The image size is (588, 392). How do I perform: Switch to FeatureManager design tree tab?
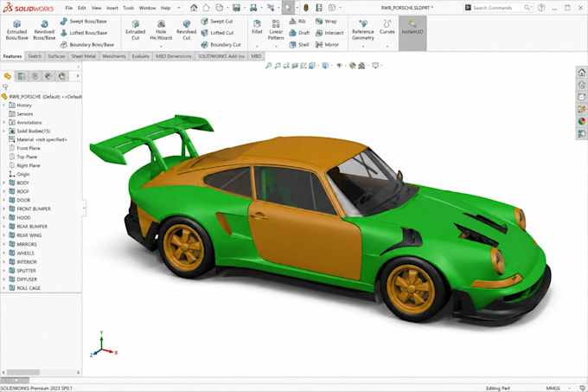(x=8, y=76)
